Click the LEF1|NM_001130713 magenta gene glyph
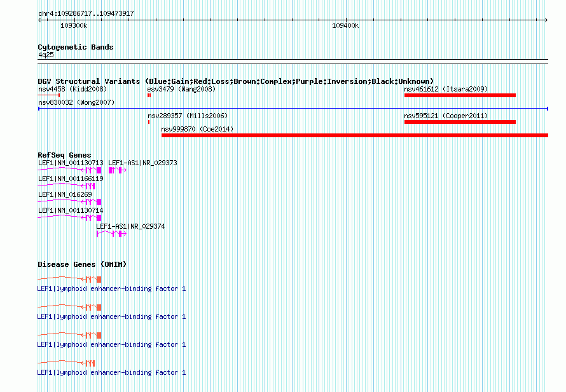This screenshot has width=566, height=392. (70, 170)
